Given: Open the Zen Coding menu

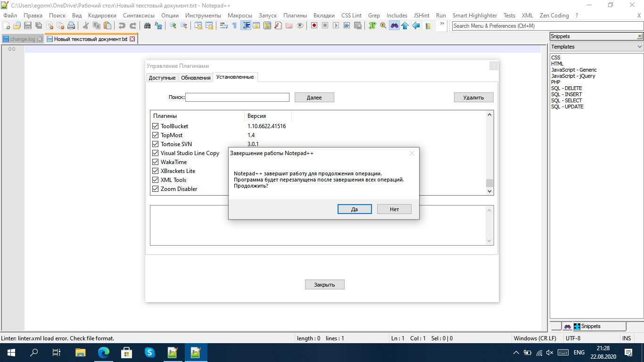Looking at the screenshot, I should coord(554,16).
